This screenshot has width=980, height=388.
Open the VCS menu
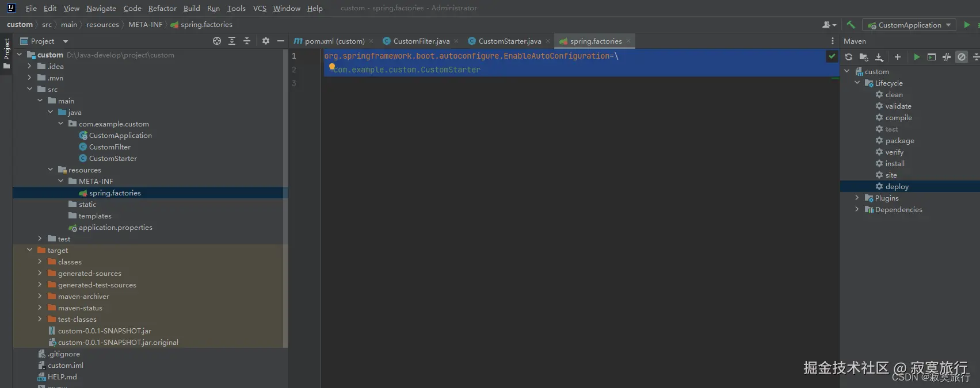click(260, 8)
